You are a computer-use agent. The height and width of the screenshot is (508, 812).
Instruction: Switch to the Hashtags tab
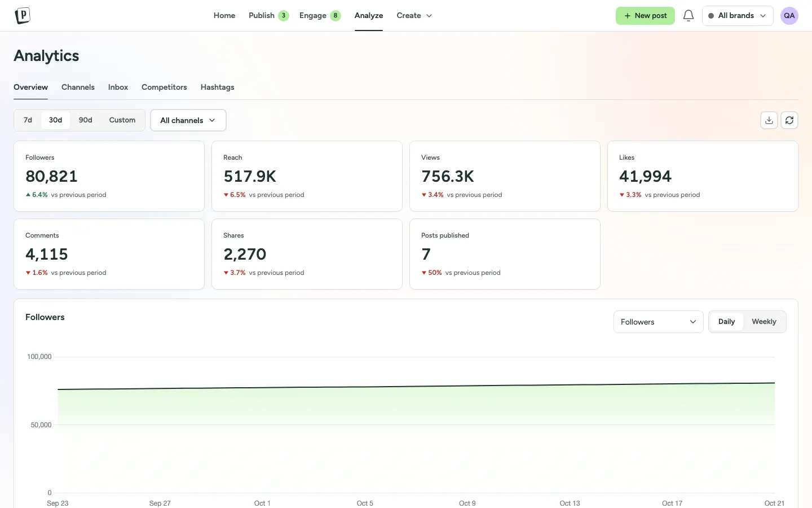tap(217, 87)
